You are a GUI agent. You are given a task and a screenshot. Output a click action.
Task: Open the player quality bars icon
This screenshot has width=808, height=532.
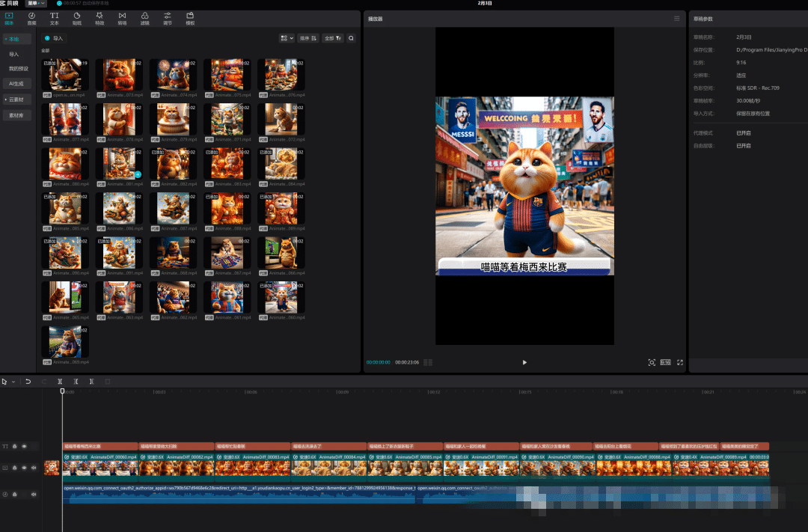(428, 362)
